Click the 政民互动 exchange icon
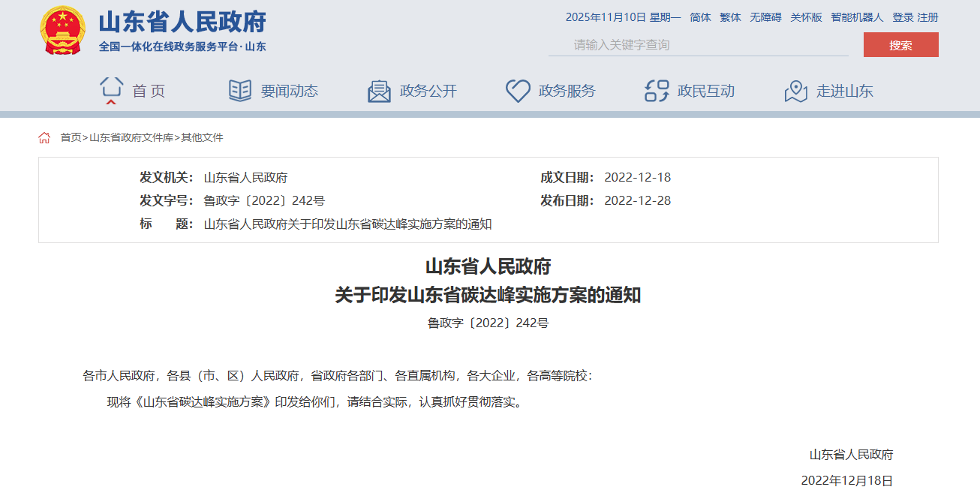The image size is (980, 499). coord(657,91)
